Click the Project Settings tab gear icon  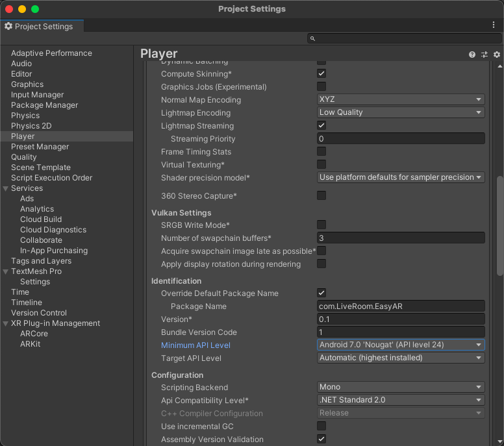[8, 27]
